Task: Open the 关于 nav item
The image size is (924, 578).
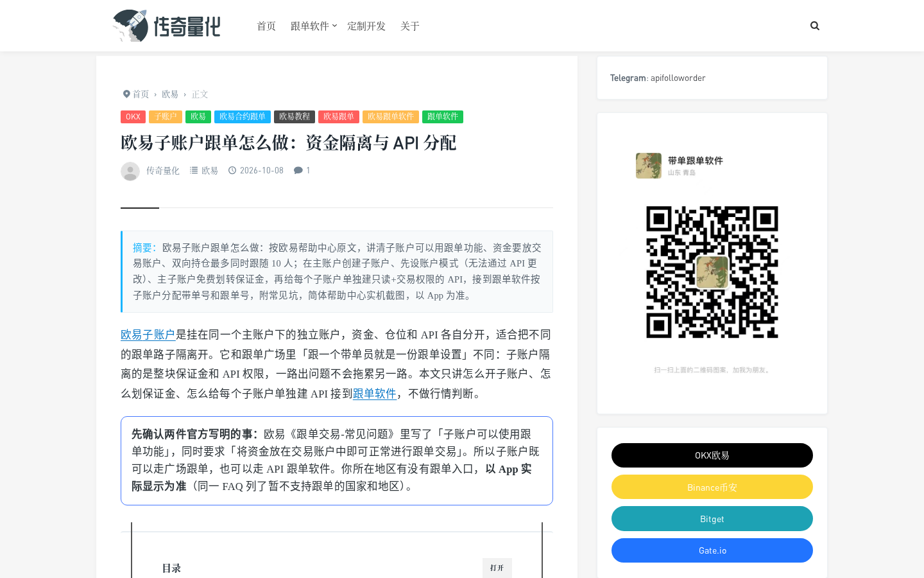Action: pyautogui.click(x=410, y=26)
